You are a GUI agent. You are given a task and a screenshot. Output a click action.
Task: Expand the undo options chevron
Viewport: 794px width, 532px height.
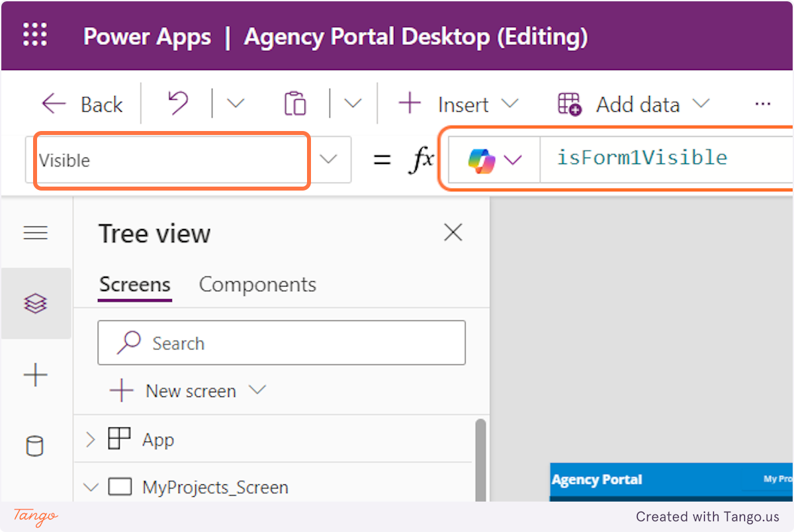pos(235,104)
